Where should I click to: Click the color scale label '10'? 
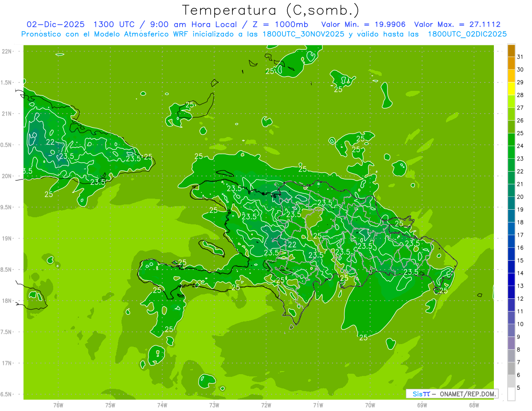(x=520, y=324)
